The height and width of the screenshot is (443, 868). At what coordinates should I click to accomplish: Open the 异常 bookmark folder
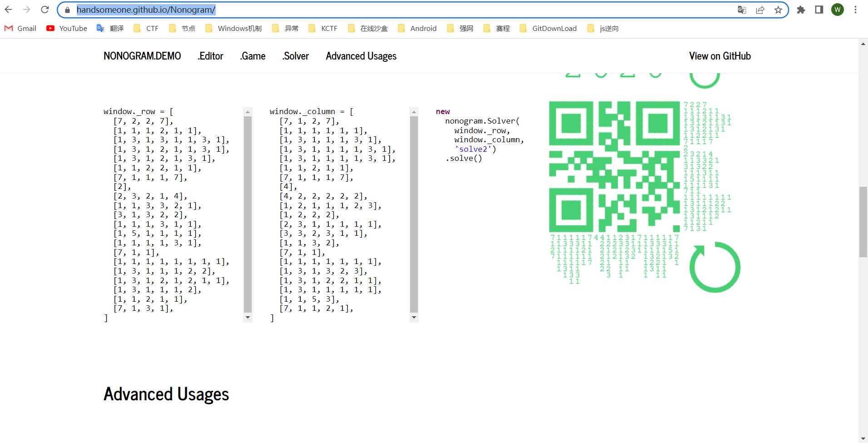tap(285, 28)
